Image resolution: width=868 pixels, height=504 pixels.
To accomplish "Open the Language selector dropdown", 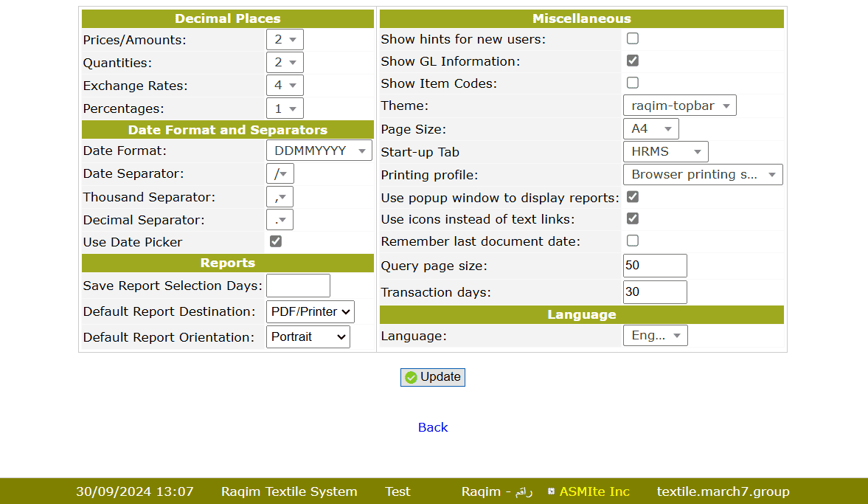I will (655, 336).
